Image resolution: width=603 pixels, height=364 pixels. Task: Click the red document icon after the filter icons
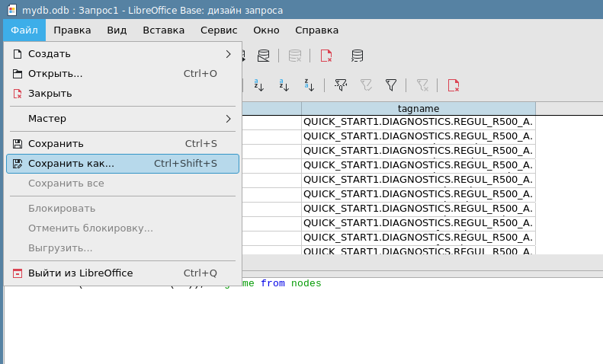pyautogui.click(x=454, y=85)
